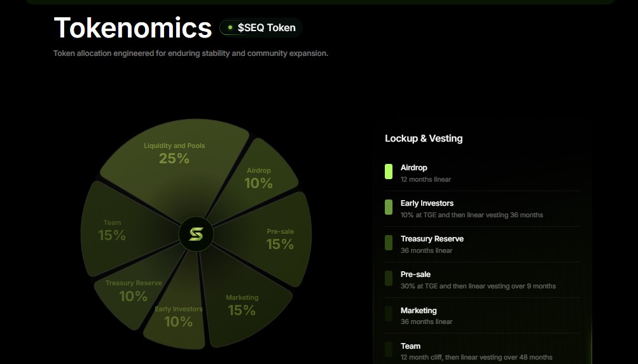Viewport: 638px width, 364px height.
Task: Click the green dot in the $SEQ Token badge
Action: pos(230,27)
